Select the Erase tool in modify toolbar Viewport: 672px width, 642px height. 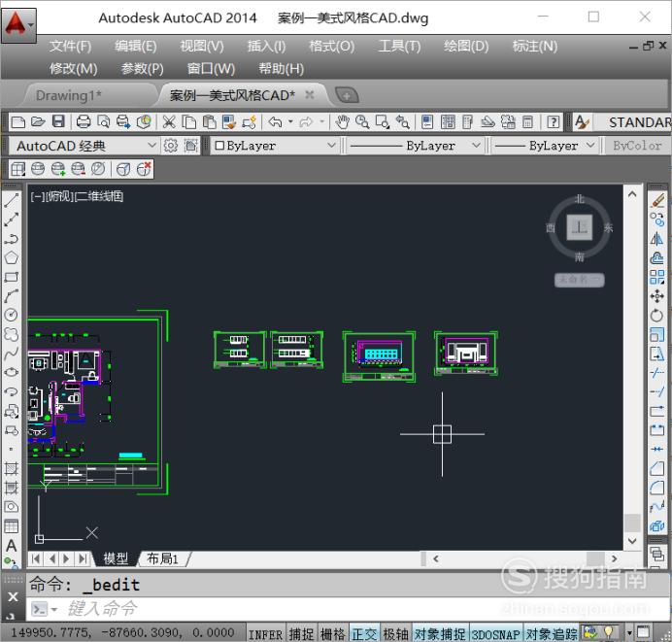click(x=657, y=200)
